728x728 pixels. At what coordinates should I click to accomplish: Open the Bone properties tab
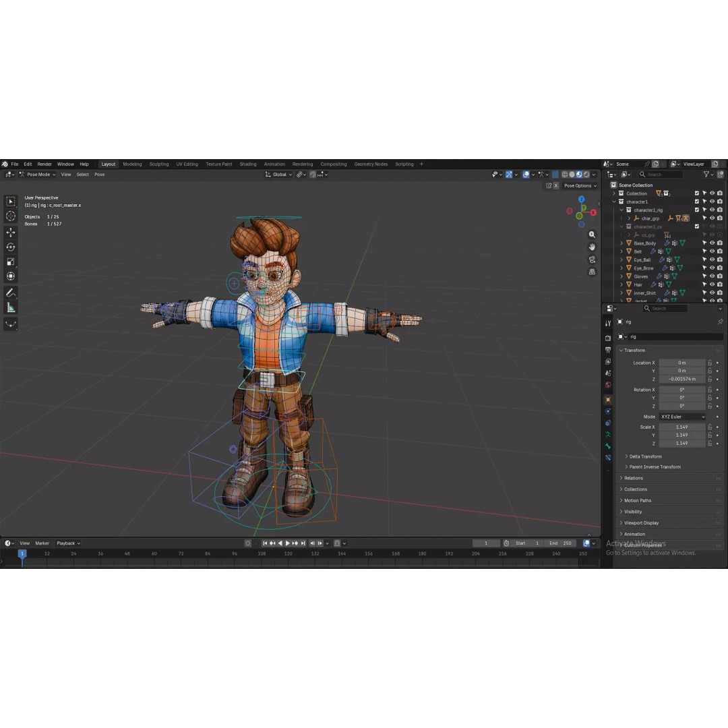tap(608, 446)
